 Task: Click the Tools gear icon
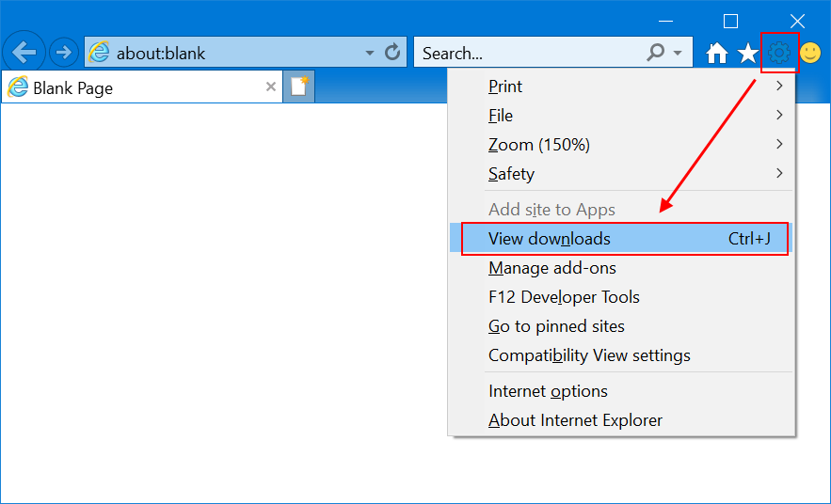click(x=779, y=53)
